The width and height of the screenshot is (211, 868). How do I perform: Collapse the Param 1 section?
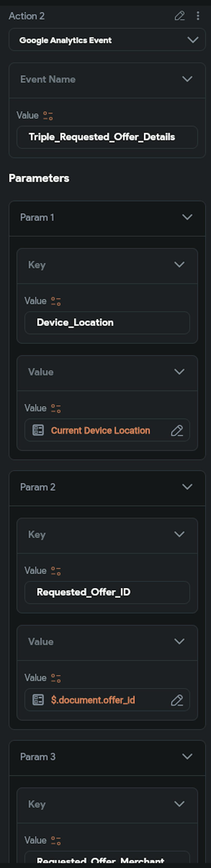point(187,217)
